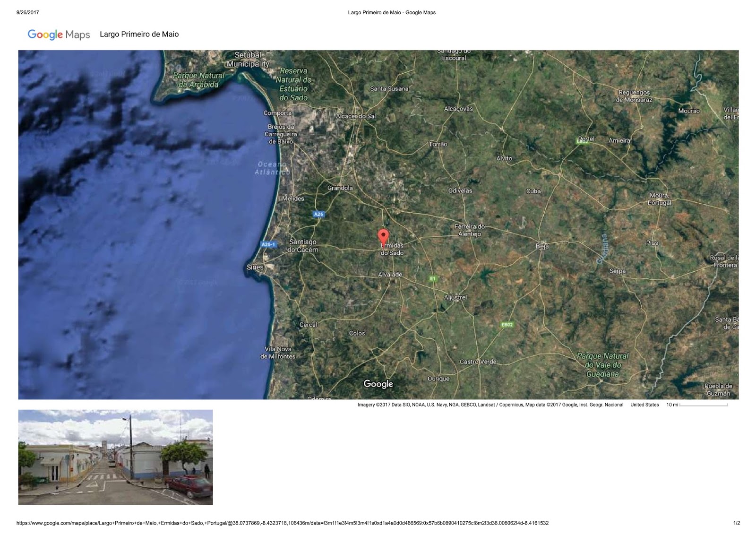Click the Castro Verde label
This screenshot has width=756, height=535.
pyautogui.click(x=478, y=362)
